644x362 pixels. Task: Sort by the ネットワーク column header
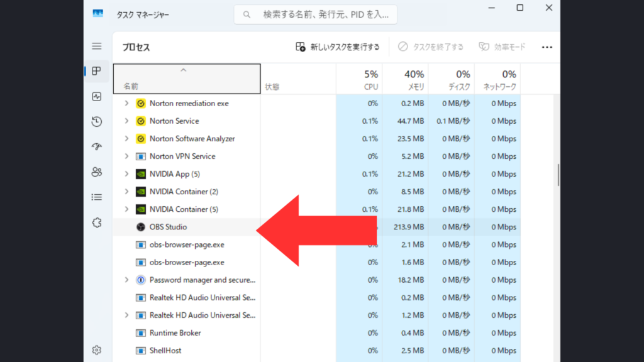click(497, 79)
